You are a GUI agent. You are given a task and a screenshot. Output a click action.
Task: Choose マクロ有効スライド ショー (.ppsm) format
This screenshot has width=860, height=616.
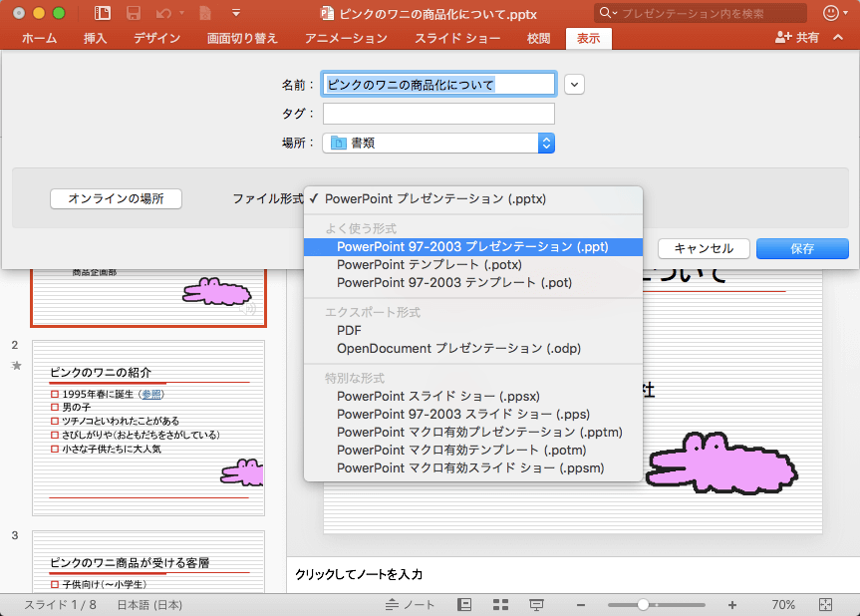[x=473, y=467]
